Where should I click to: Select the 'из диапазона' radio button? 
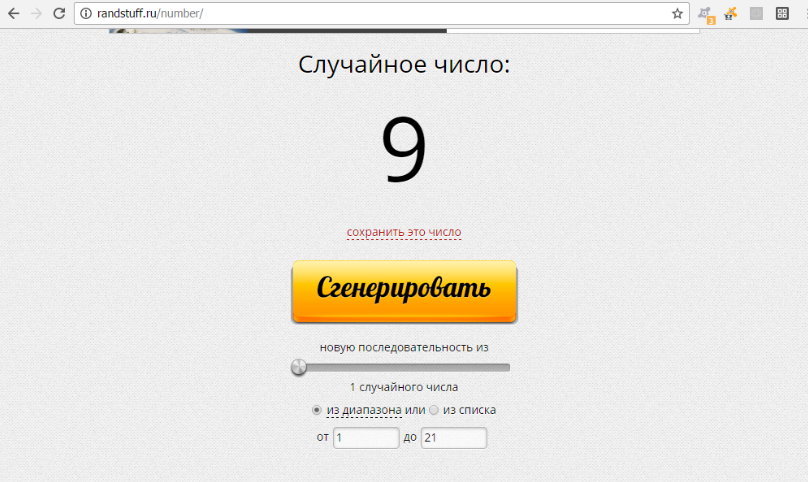316,410
